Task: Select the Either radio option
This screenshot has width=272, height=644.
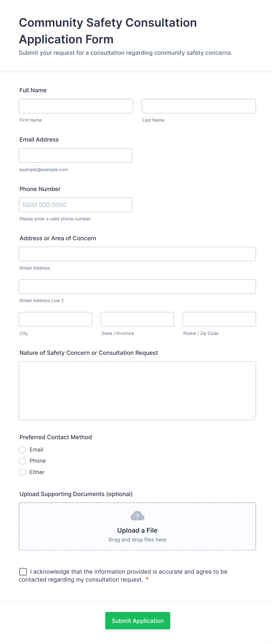Action: point(23,472)
